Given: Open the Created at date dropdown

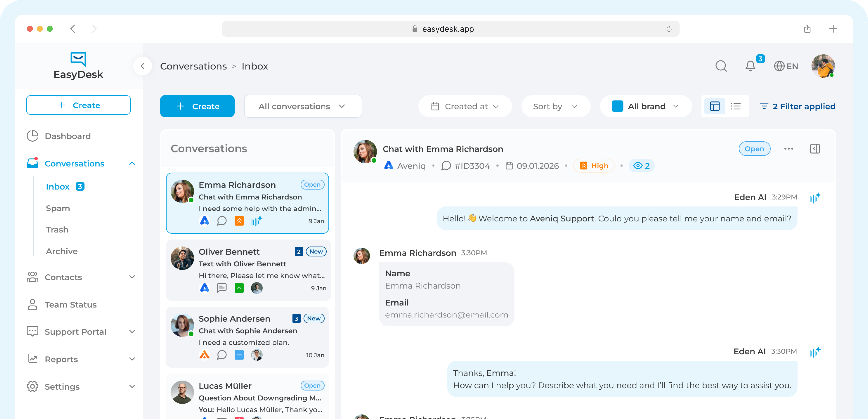Looking at the screenshot, I should pyautogui.click(x=465, y=106).
